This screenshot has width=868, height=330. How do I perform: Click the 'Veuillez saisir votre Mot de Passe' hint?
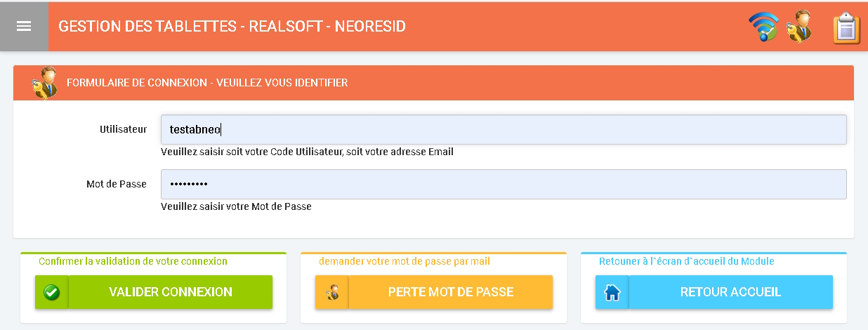coord(236,206)
